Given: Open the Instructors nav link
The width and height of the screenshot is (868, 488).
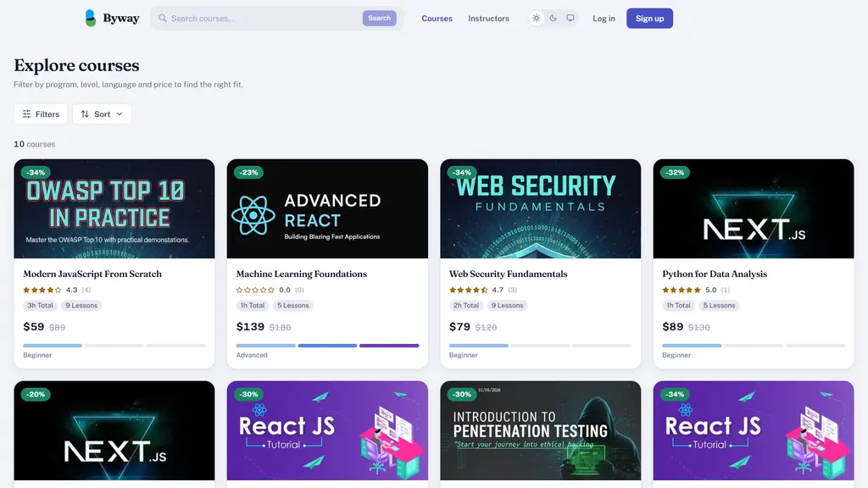Looking at the screenshot, I should [x=488, y=19].
